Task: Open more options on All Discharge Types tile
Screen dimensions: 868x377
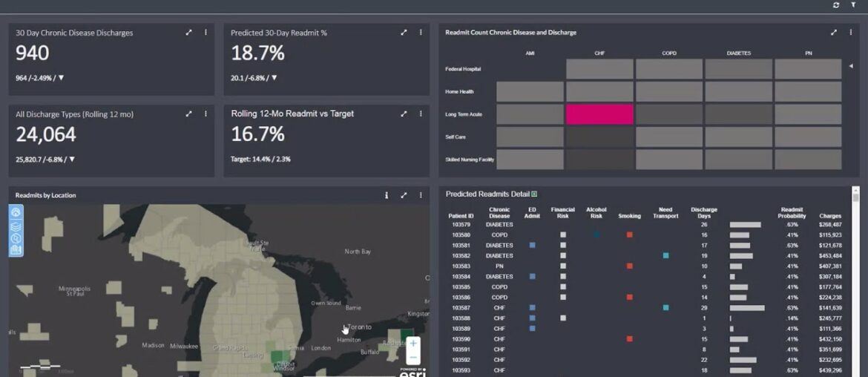Action: 206,114
